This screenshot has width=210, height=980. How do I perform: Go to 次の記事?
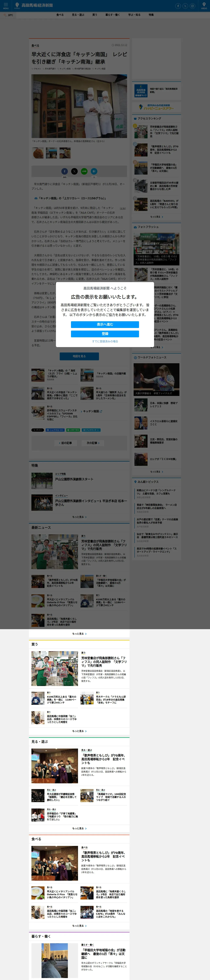tap(93, 443)
